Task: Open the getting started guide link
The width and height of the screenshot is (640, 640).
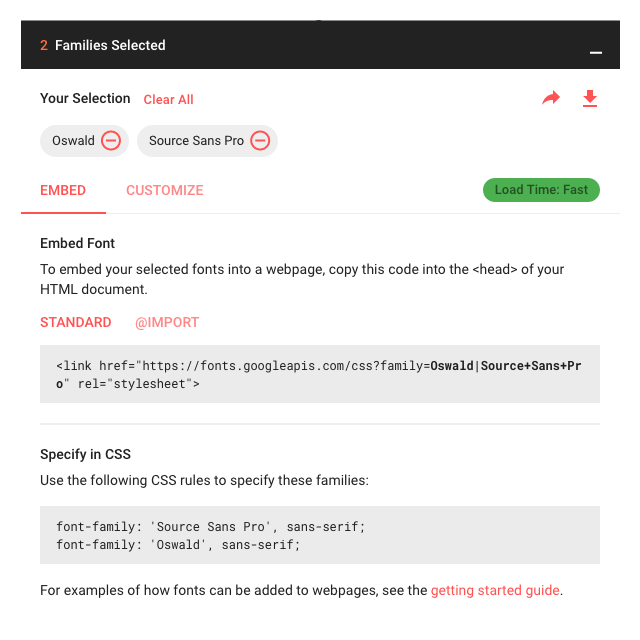Action: pyautogui.click(x=495, y=590)
